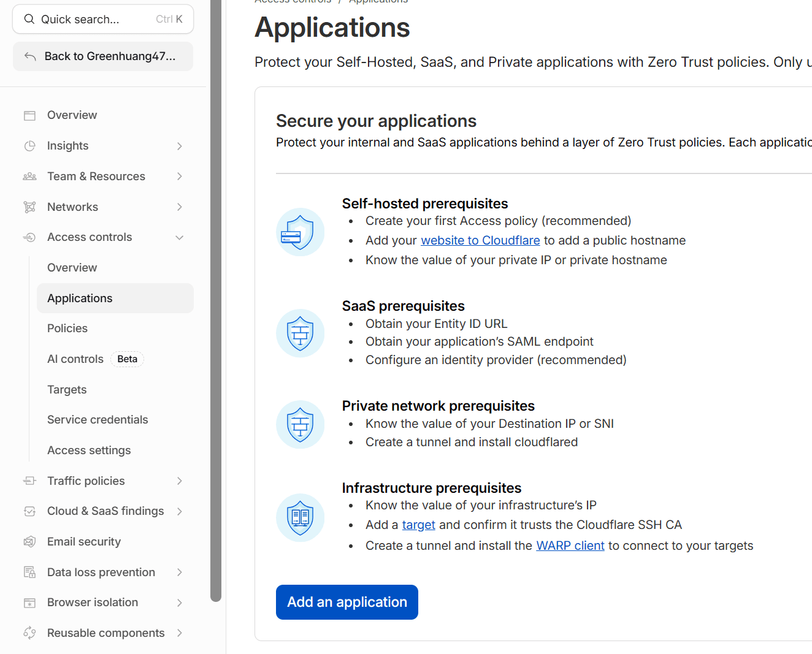Open Service credentials page
This screenshot has height=654, width=812.
click(115, 420)
